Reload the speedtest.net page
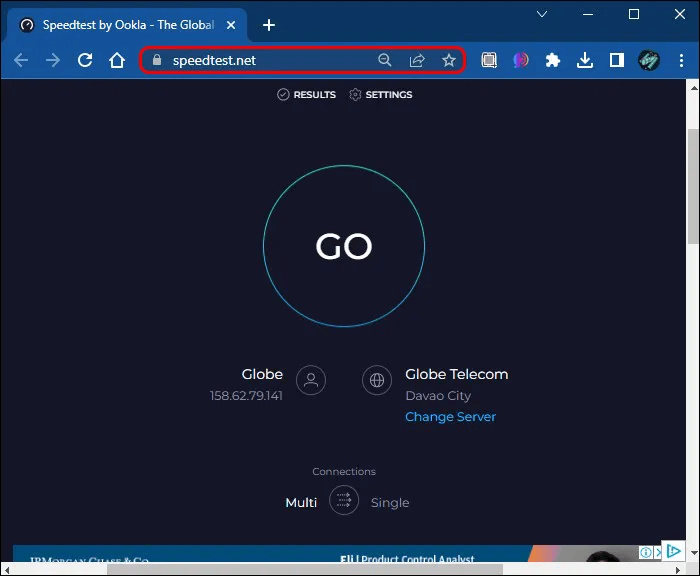Viewport: 700px width, 576px height. click(x=85, y=60)
